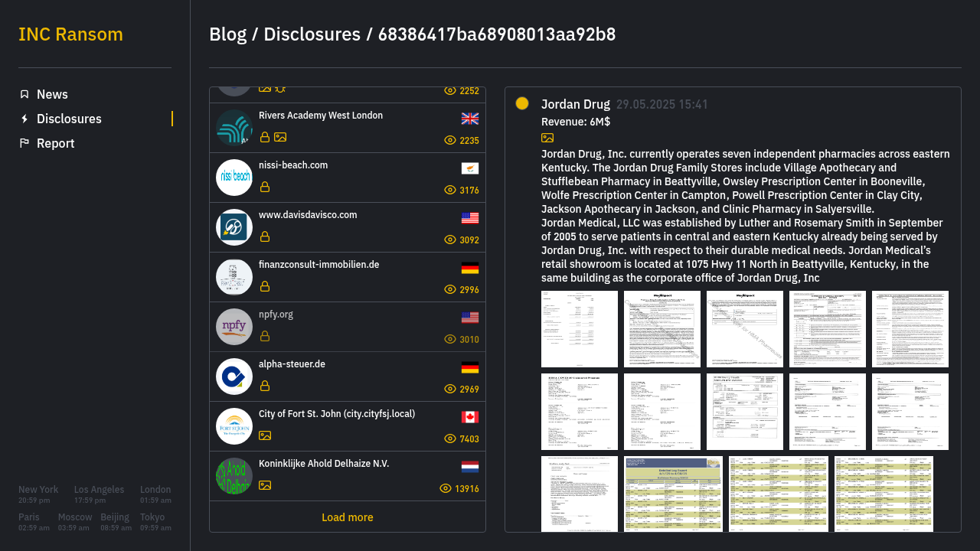
Task: Click the finanzconsult-immobilien logo avatar
Action: [x=234, y=277]
